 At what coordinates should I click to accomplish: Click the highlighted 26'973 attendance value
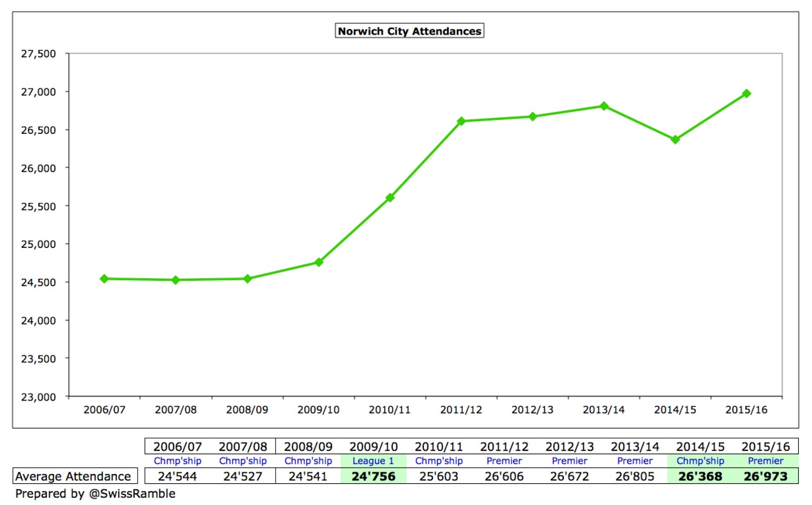coord(766,476)
